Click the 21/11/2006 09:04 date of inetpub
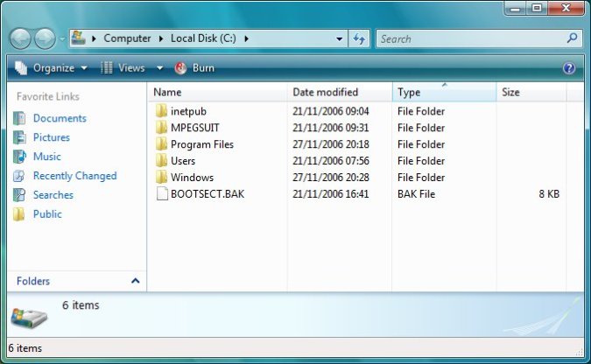The height and width of the screenshot is (364, 591). [x=331, y=111]
